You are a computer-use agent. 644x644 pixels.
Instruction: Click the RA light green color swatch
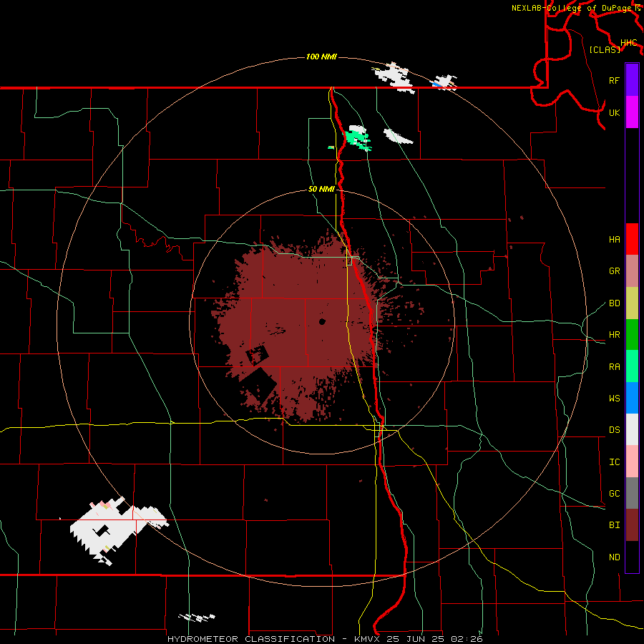click(632, 366)
